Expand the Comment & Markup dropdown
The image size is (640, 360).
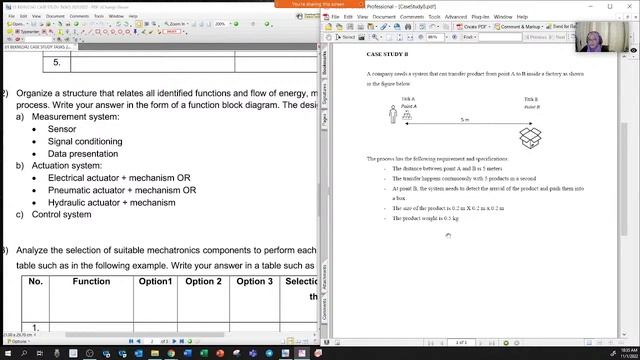(542, 27)
